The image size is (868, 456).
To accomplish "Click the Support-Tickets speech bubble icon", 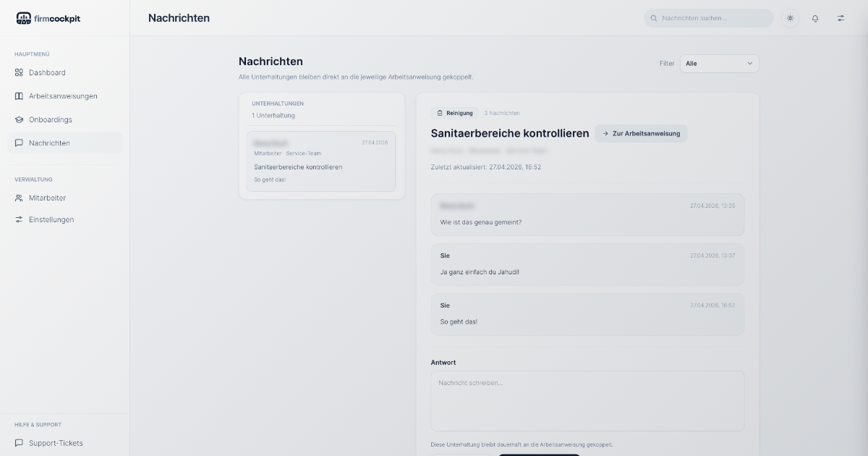I will (x=20, y=443).
